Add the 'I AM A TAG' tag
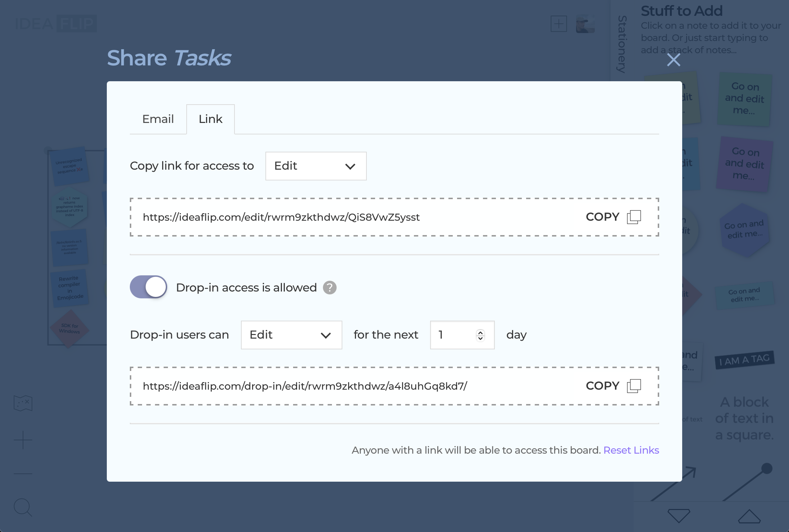The image size is (789, 532). pos(744,360)
